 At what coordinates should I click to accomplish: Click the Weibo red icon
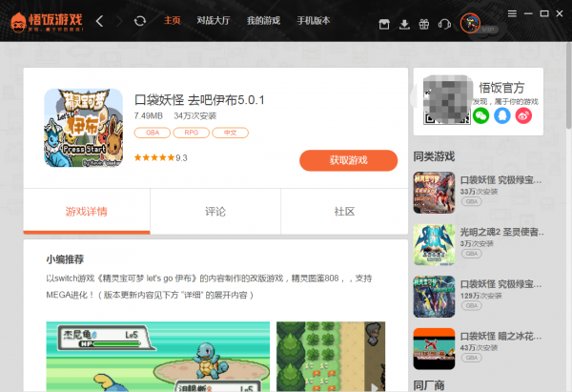[523, 116]
